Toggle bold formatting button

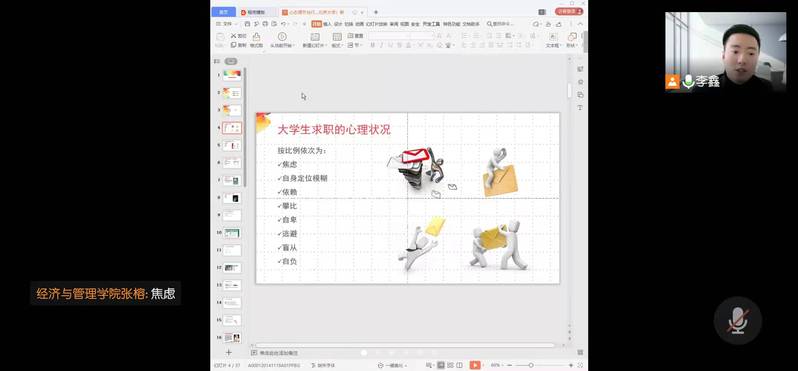click(x=373, y=45)
